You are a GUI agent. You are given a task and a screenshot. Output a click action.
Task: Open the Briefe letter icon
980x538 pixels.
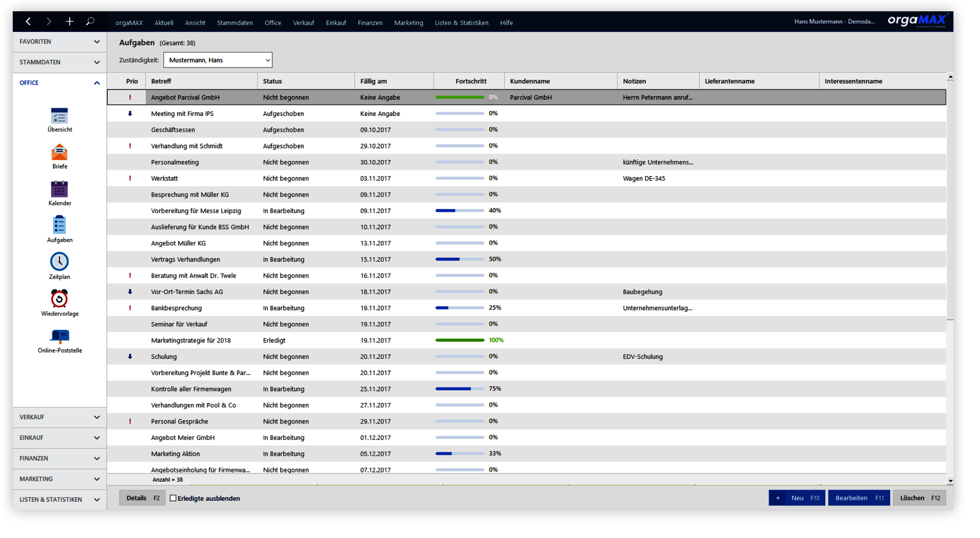(59, 153)
